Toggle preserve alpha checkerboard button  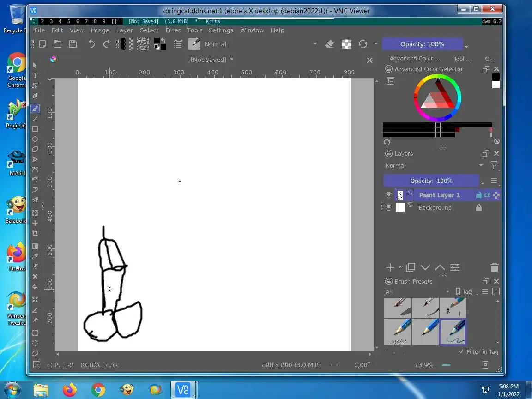(x=346, y=44)
